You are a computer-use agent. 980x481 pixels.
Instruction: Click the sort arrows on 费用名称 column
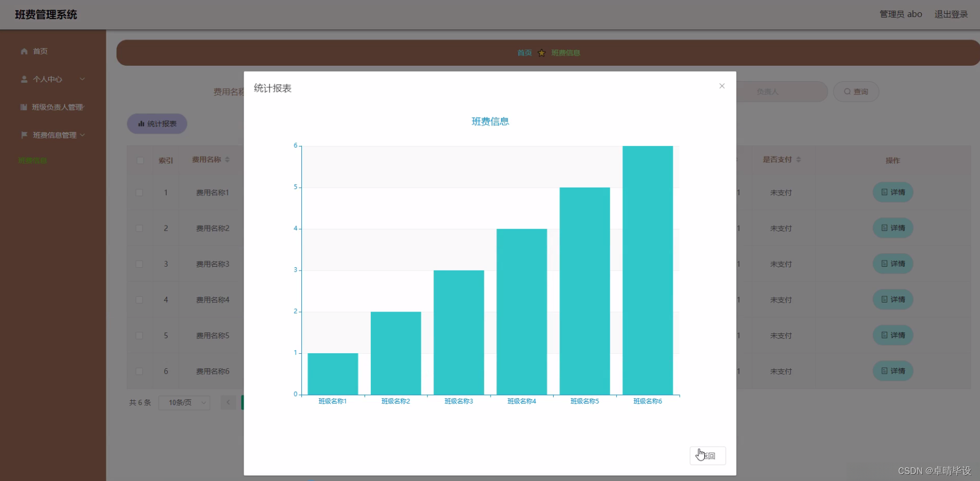click(227, 159)
